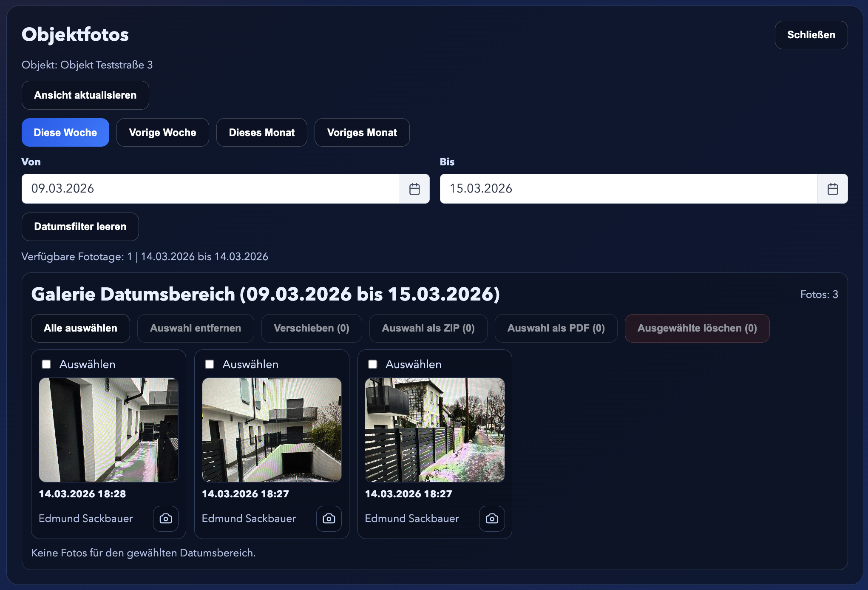Open calendar picker for Bis date

click(x=833, y=189)
